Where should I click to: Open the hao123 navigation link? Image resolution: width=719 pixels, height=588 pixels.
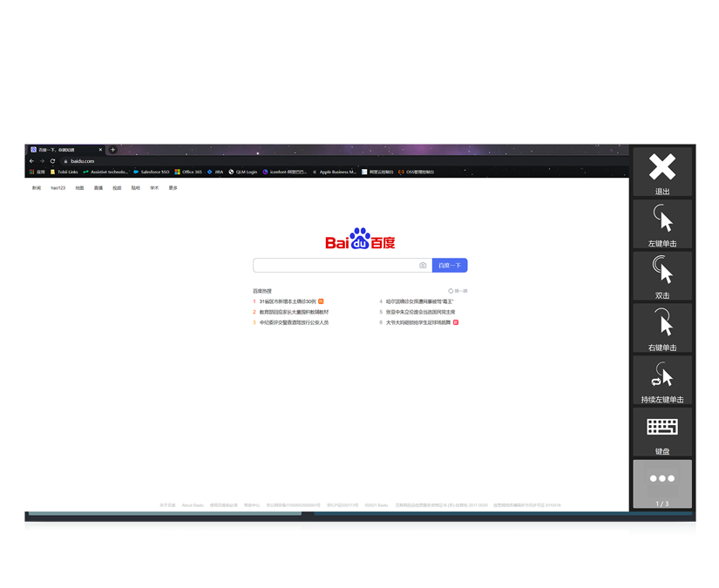pyautogui.click(x=58, y=188)
